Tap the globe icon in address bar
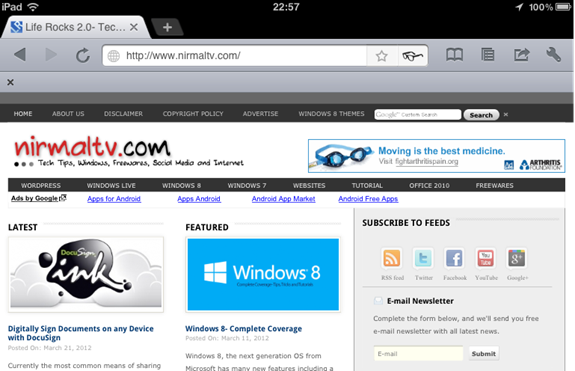 113,56
